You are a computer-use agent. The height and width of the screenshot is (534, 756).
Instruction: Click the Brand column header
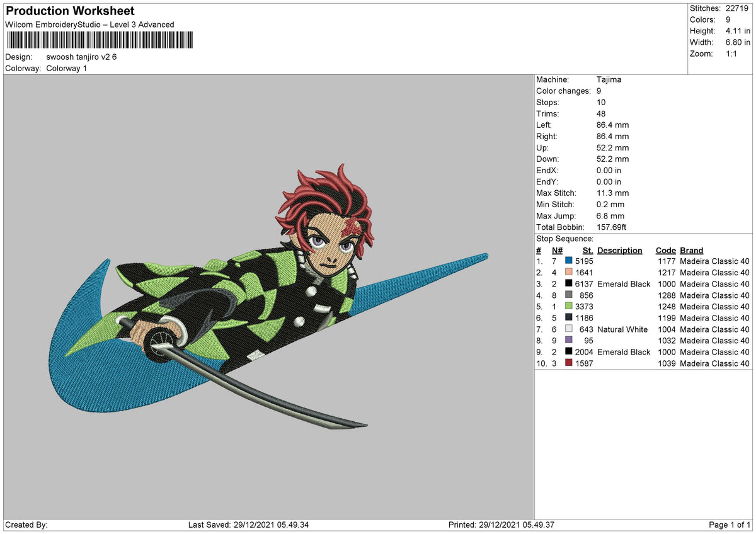692,250
